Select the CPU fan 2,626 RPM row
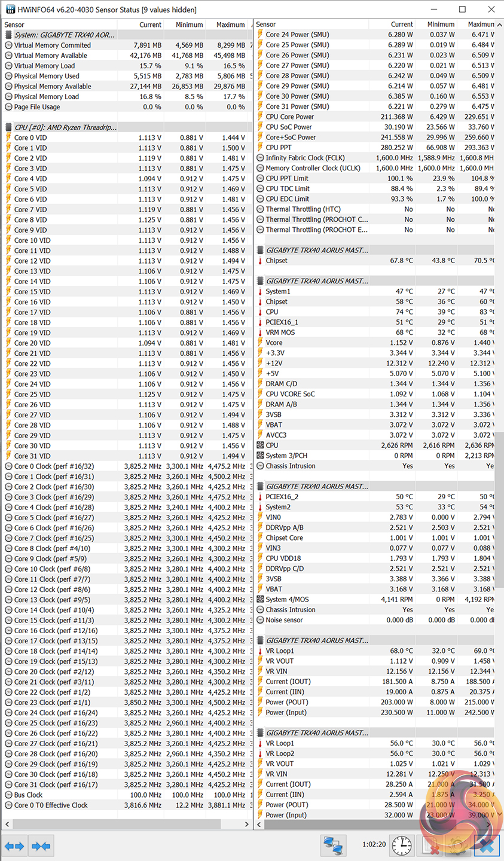Screen dimensions: 504x861 pyautogui.click(x=375, y=445)
